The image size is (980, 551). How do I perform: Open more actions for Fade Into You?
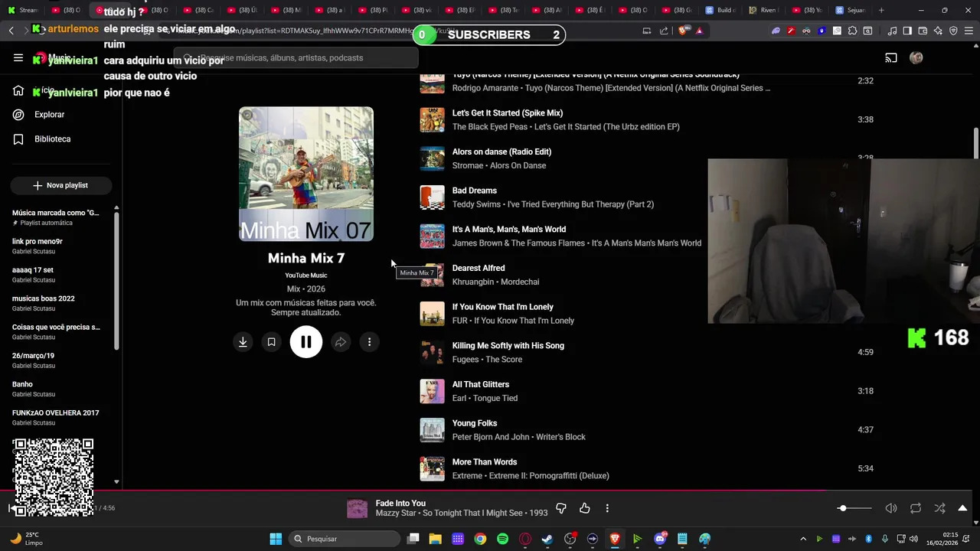click(607, 508)
